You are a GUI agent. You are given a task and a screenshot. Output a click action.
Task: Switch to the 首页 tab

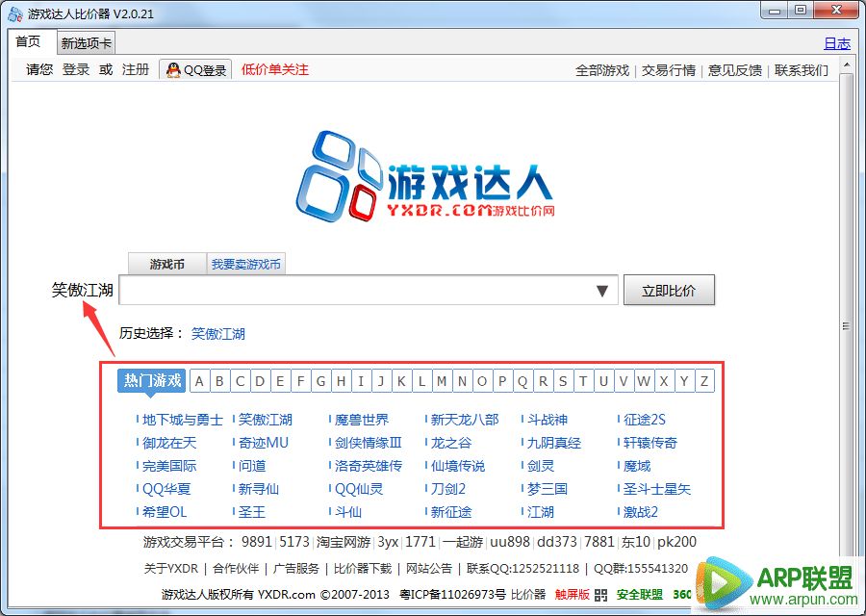coord(28,42)
